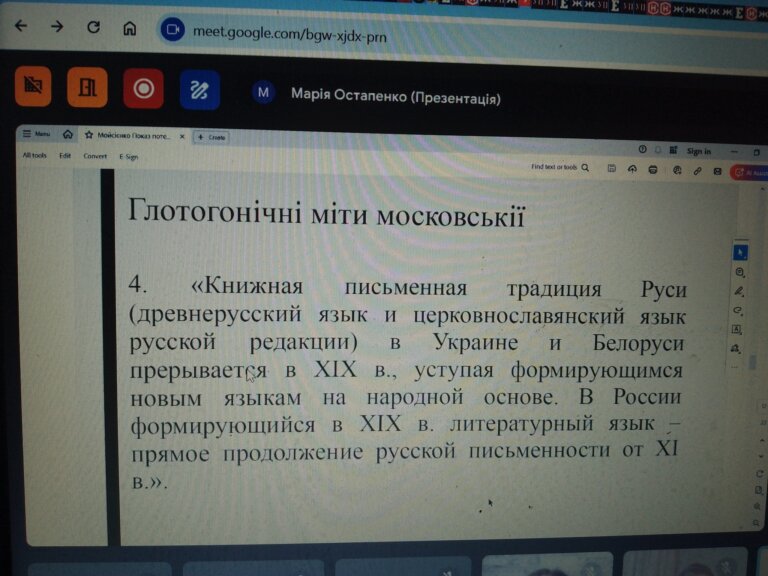Screen dimensions: 768x576
Task: Open the Edit tab in Acrobat
Action: coord(65,156)
